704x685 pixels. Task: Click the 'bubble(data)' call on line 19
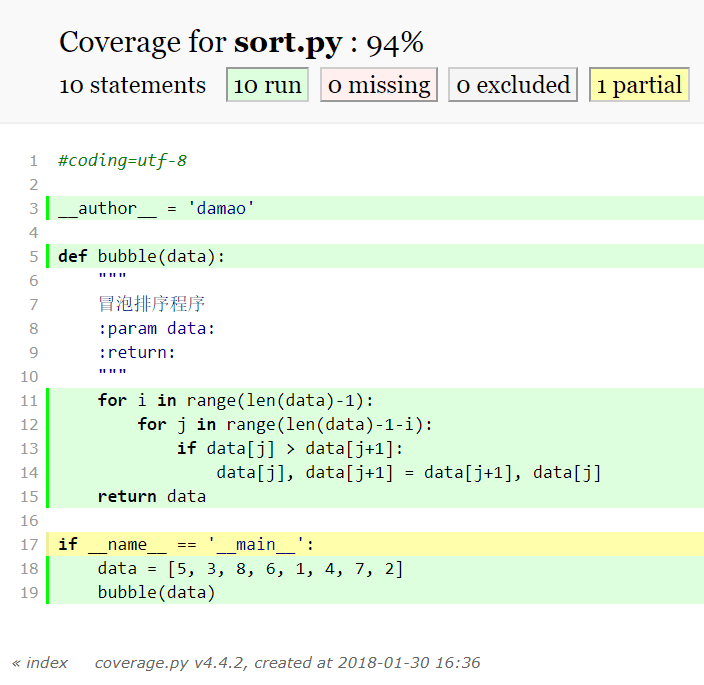[156, 593]
